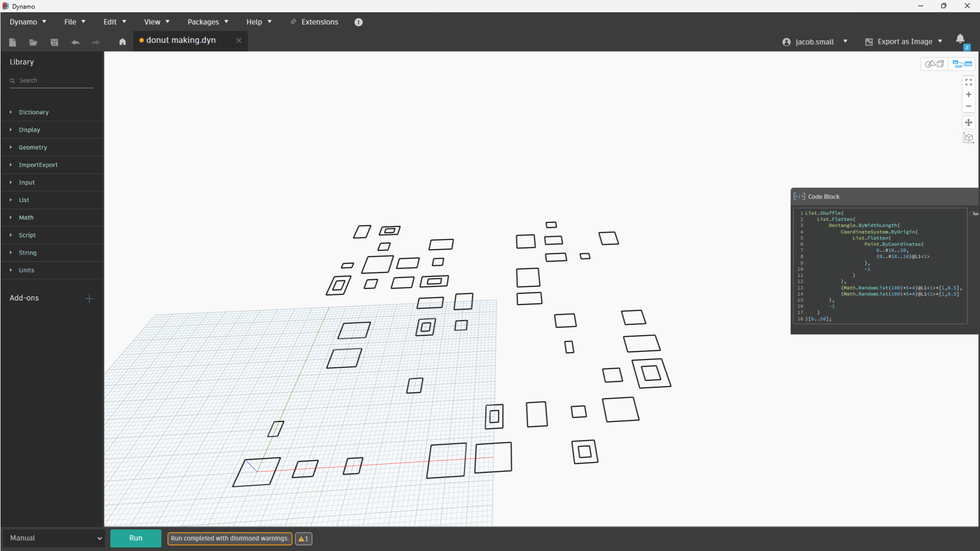Click Export as Image button

coord(904,42)
